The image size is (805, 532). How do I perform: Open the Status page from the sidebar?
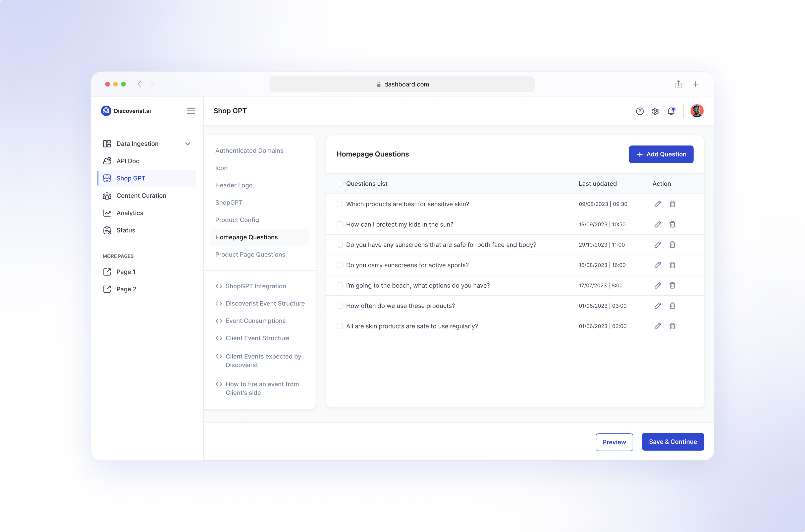pyautogui.click(x=125, y=230)
